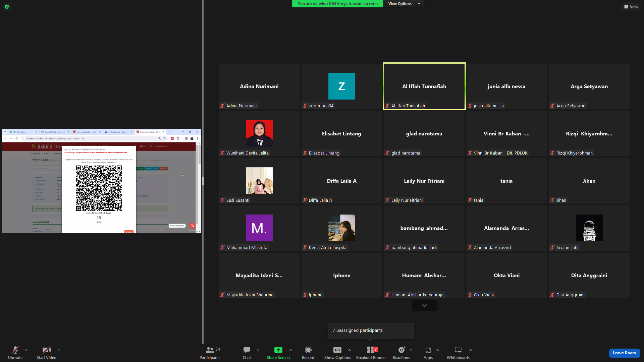
Task: Click the Menu link in Bakrie header
Action: pyautogui.click(x=143, y=146)
